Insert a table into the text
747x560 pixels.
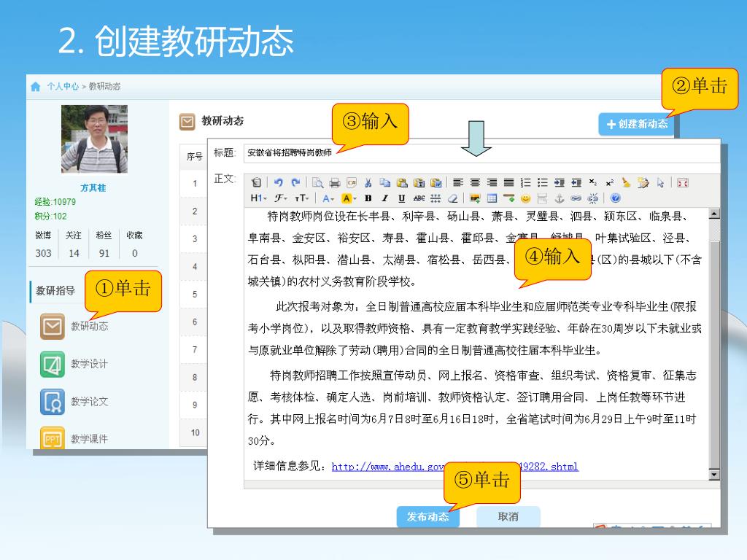tap(492, 198)
